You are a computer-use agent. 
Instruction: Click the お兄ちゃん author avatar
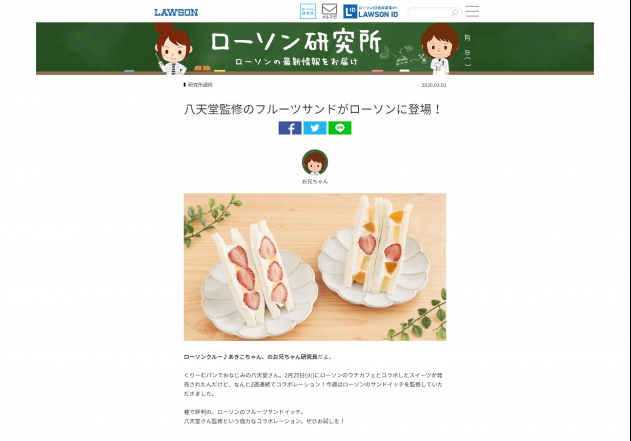[x=315, y=162]
